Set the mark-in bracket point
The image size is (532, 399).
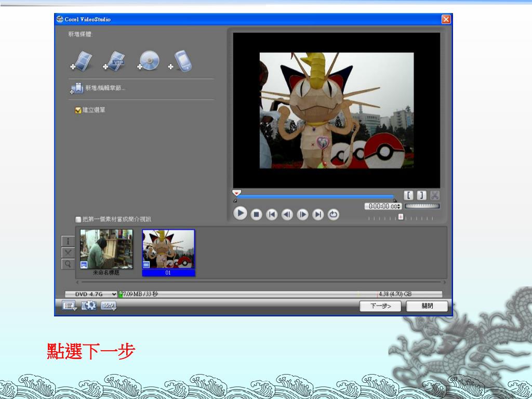(408, 195)
